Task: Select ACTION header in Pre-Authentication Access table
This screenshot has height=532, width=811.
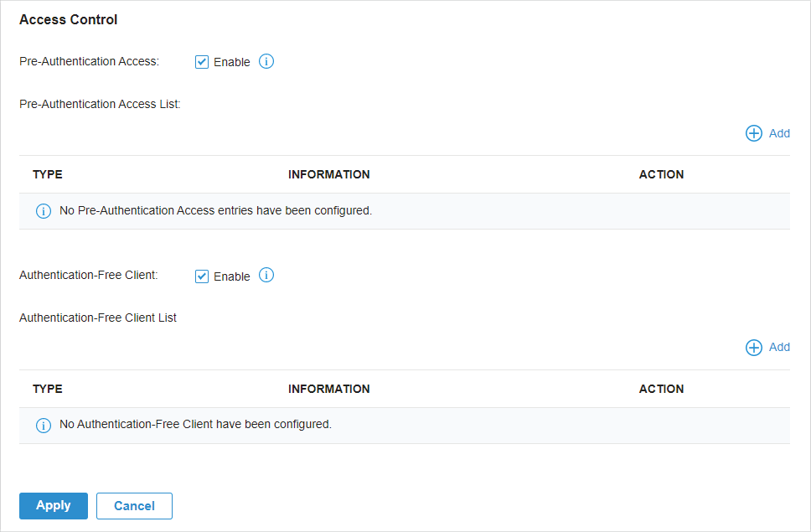Action: (x=661, y=174)
